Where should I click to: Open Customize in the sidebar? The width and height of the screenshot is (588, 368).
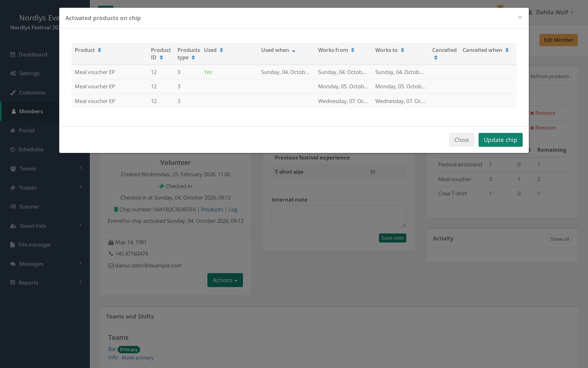click(32, 92)
